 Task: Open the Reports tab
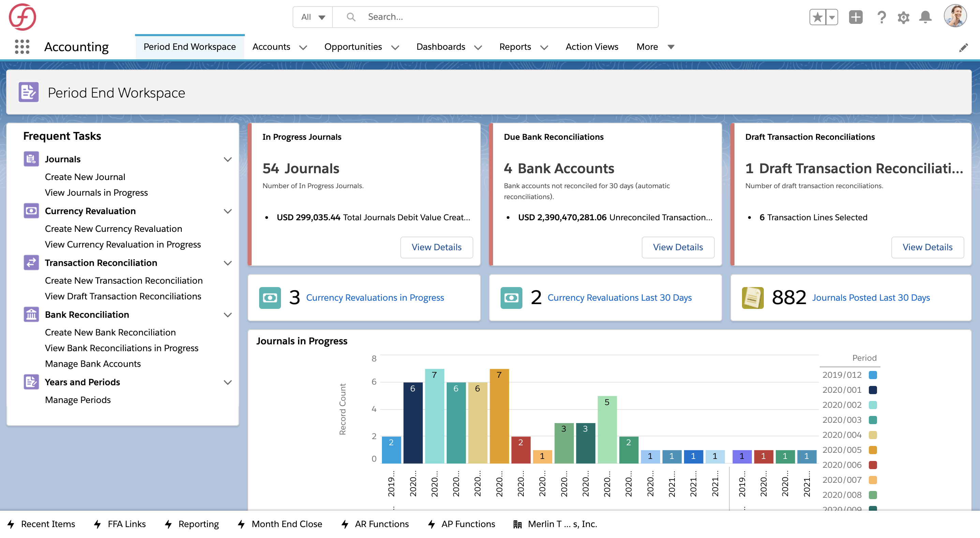click(515, 47)
